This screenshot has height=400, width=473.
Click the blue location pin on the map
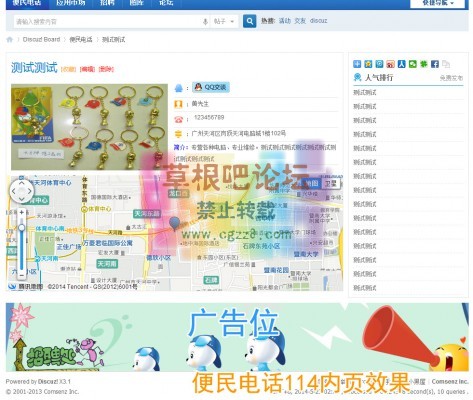click(174, 224)
